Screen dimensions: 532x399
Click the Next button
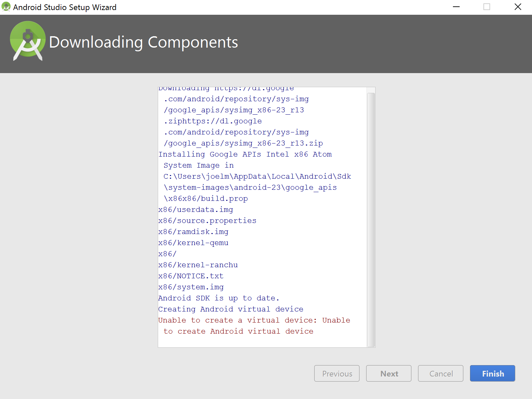pos(389,373)
